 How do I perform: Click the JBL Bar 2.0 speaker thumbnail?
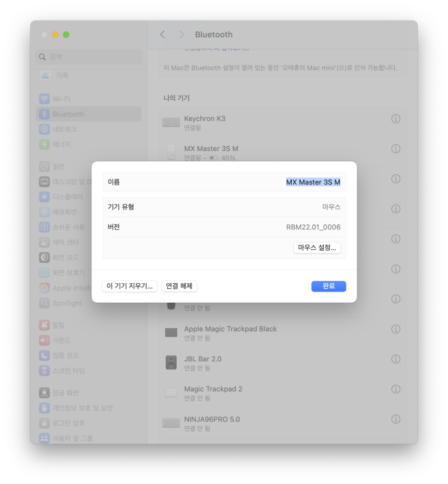point(171,363)
